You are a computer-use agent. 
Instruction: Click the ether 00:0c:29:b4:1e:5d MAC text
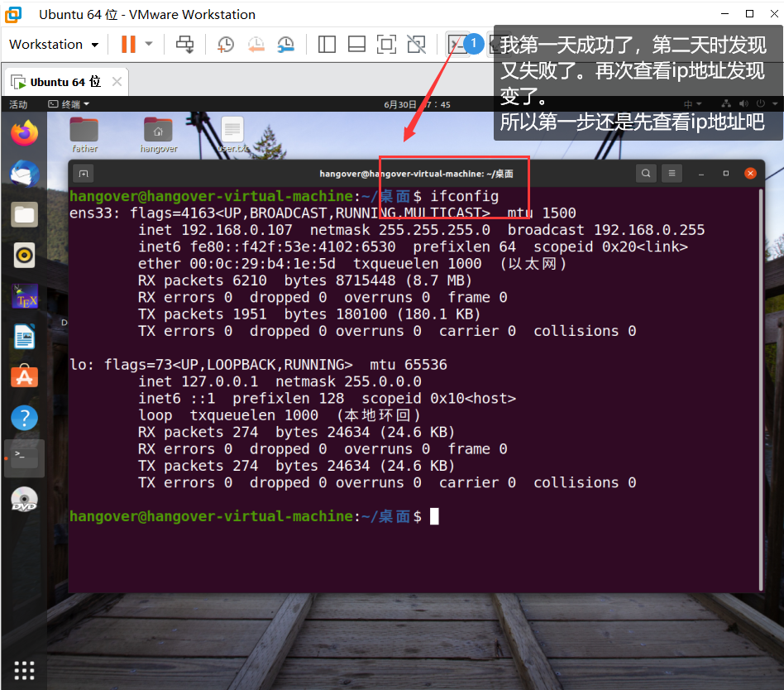coord(237,264)
